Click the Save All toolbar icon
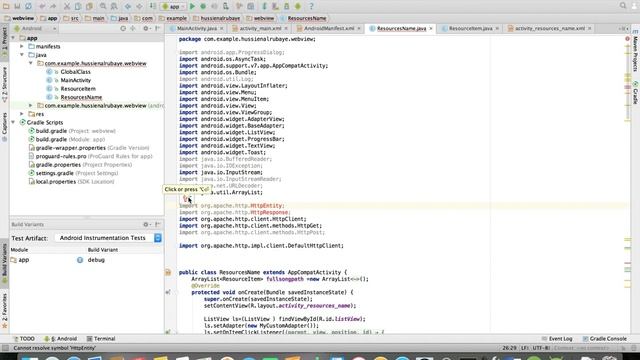 coord(17,6)
